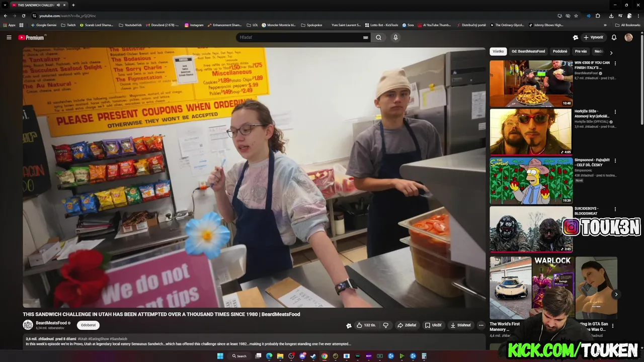Open the Simpsonovi Fujtajbl thumbnail
The width and height of the screenshot is (644, 362).
531,180
